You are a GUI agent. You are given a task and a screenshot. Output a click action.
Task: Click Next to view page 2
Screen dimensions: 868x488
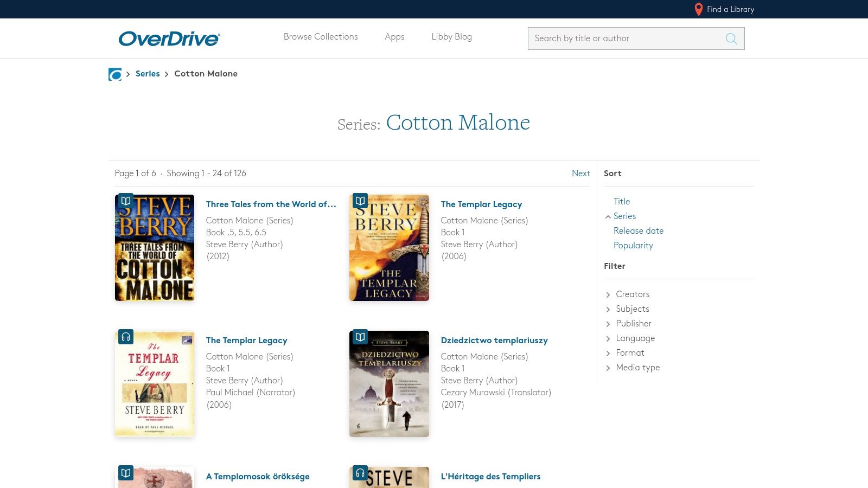[x=580, y=173]
